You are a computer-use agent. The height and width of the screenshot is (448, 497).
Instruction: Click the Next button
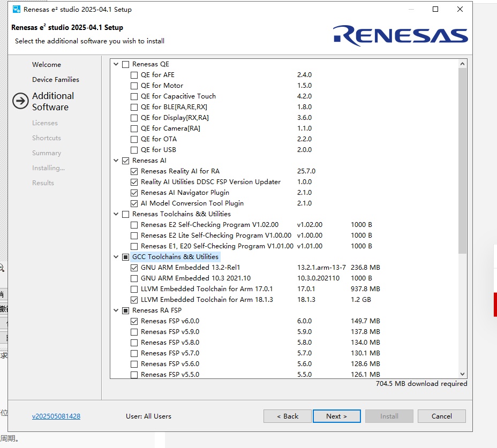tap(337, 416)
